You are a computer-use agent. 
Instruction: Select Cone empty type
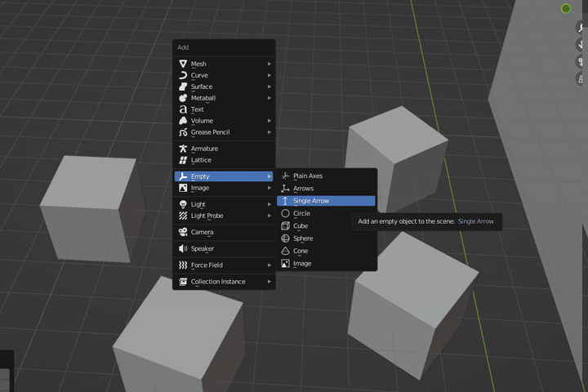[x=326, y=251]
